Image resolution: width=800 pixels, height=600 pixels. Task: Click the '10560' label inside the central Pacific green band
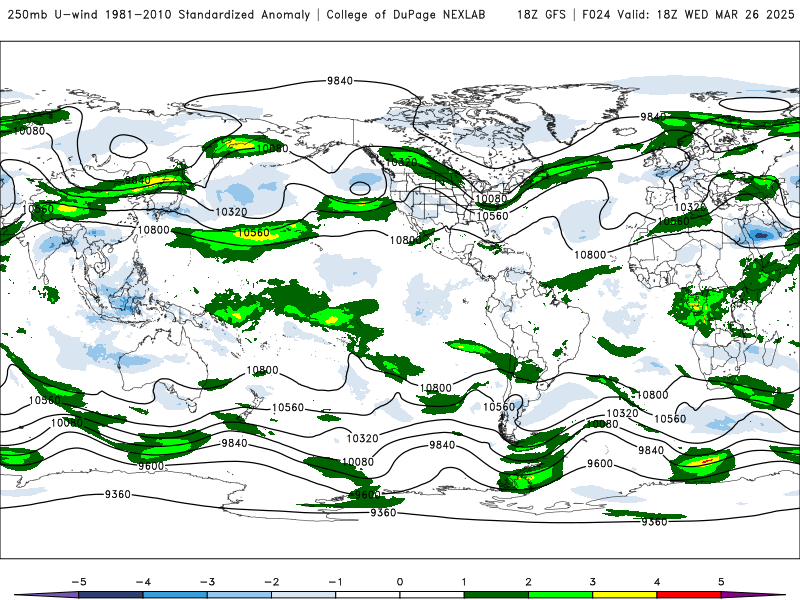253,233
